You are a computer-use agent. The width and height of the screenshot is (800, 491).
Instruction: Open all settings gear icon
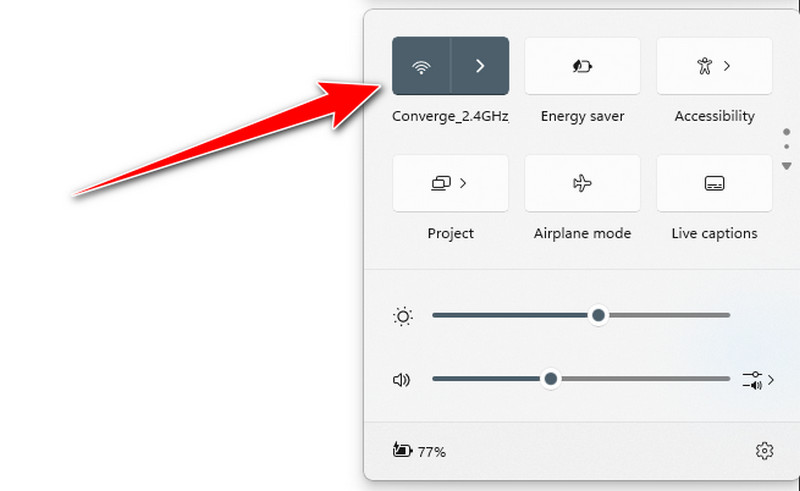(x=764, y=451)
